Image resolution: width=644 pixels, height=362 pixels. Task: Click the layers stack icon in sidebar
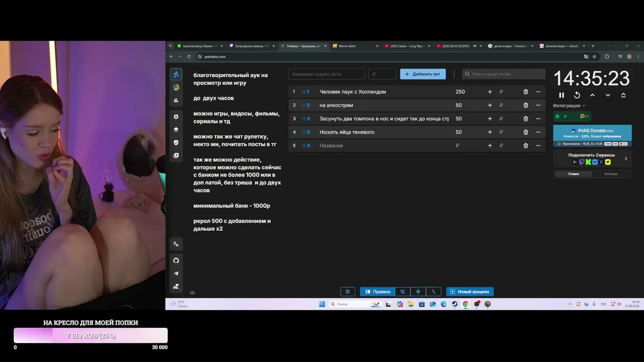point(176,129)
